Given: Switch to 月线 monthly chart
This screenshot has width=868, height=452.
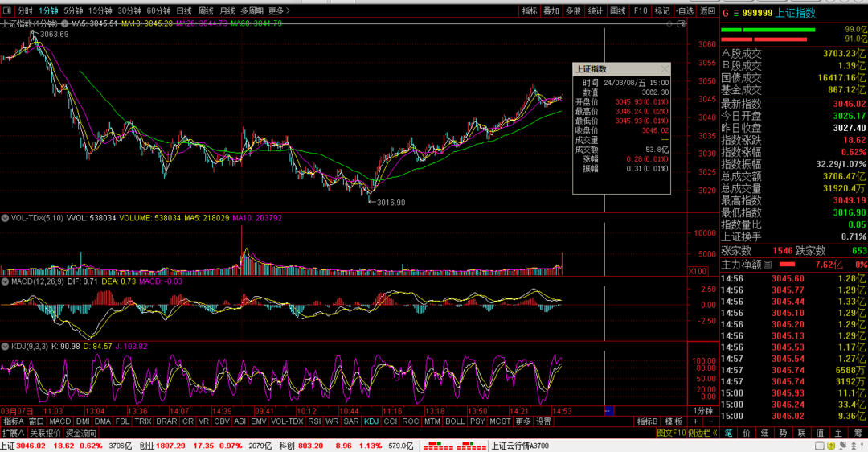Looking at the screenshot, I should coord(227,10).
